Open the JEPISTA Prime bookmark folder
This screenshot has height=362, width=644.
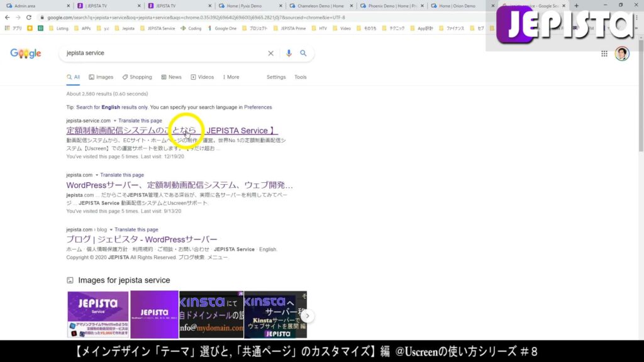[289, 28]
